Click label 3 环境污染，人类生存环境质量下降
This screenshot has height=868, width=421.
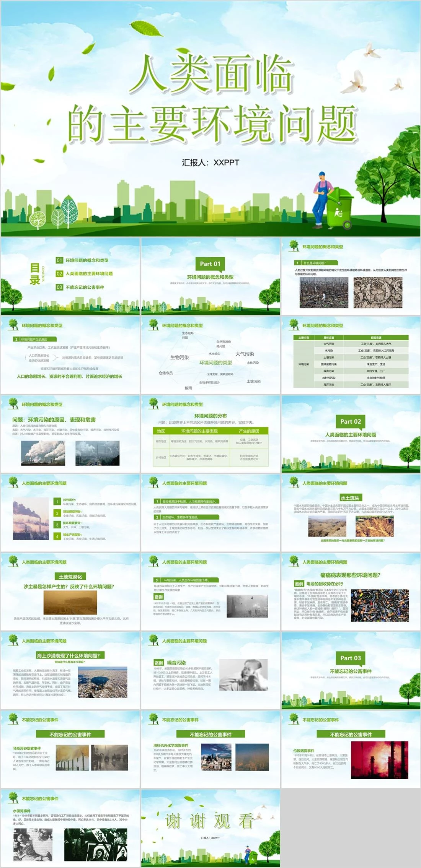(x=186, y=580)
